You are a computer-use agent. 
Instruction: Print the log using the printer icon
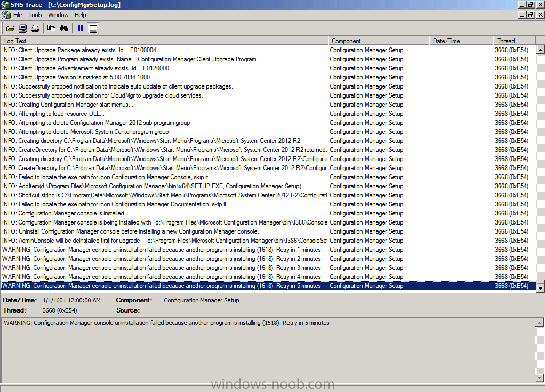(x=35, y=28)
